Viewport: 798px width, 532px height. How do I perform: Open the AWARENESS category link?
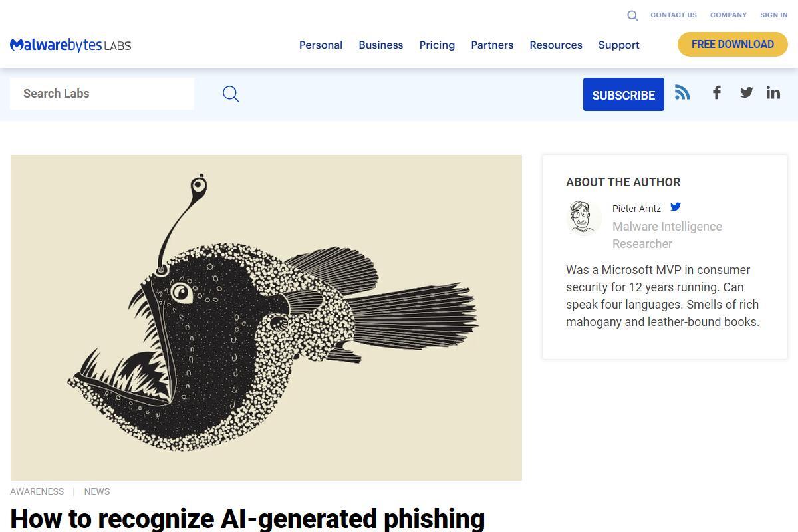point(37,491)
